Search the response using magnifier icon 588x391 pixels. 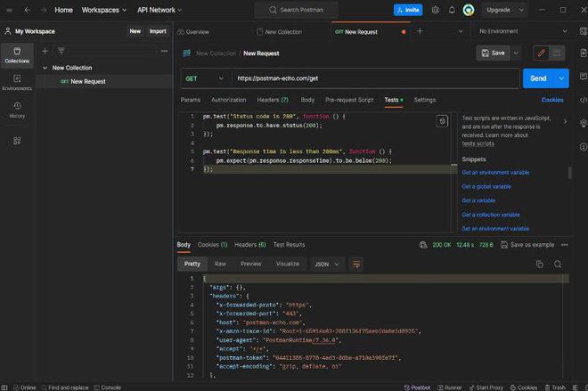click(558, 264)
